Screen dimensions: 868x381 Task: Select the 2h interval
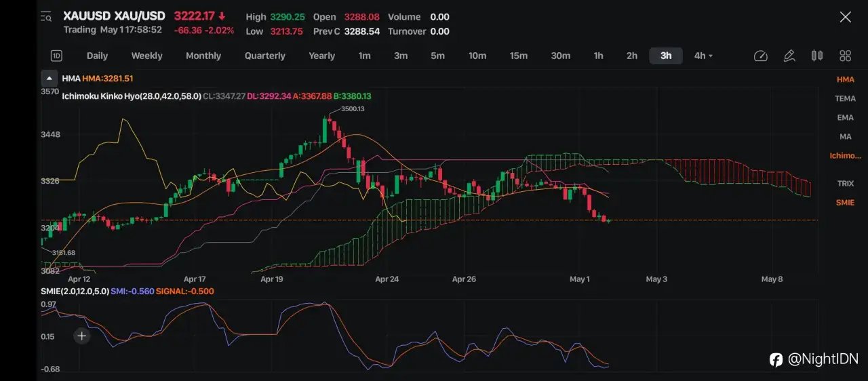pyautogui.click(x=632, y=56)
